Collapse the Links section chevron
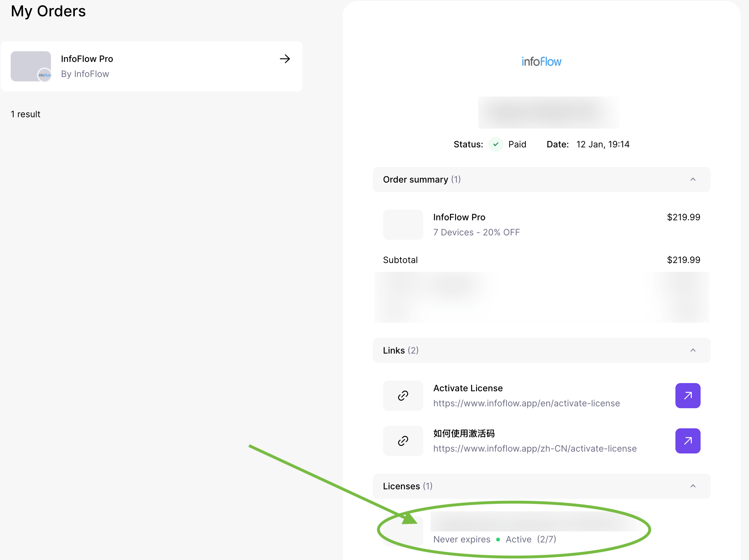 click(x=693, y=350)
